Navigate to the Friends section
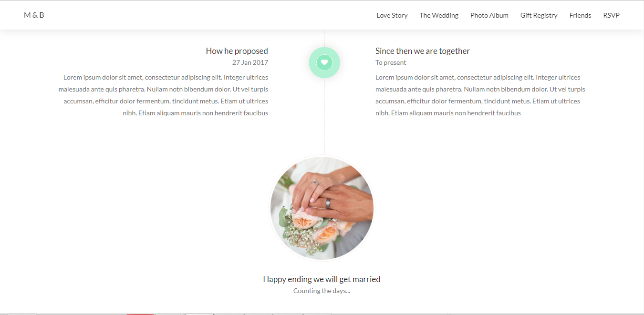 click(581, 15)
